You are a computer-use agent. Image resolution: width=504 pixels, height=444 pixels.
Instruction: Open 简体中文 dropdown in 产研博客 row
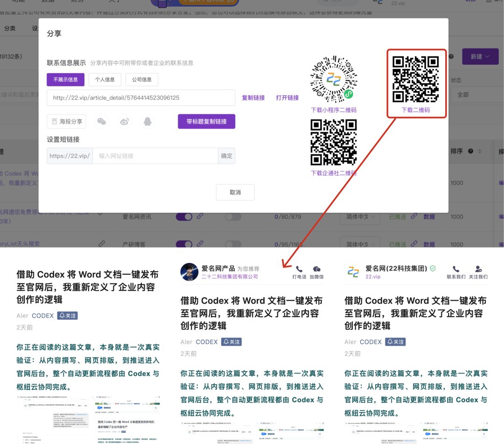click(360, 243)
